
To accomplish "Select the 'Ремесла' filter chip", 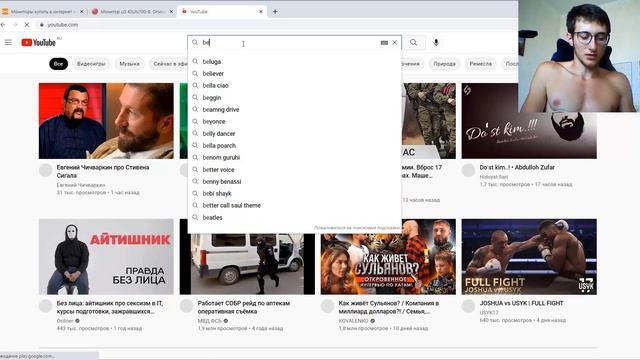I will pos(480,64).
